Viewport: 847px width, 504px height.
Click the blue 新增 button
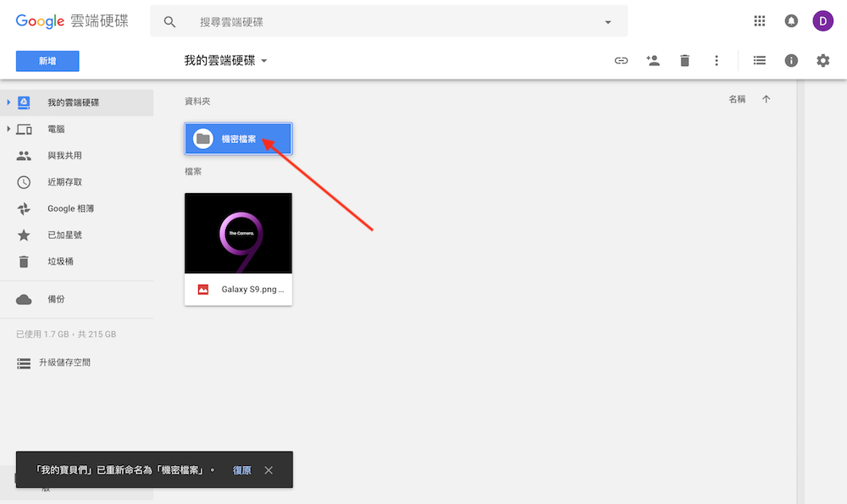coord(47,61)
